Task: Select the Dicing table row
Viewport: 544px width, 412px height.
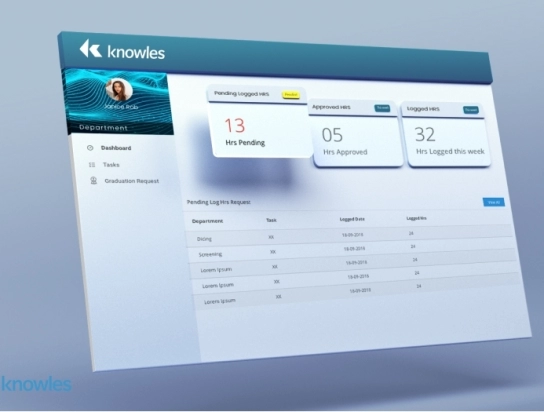Action: click(350, 236)
